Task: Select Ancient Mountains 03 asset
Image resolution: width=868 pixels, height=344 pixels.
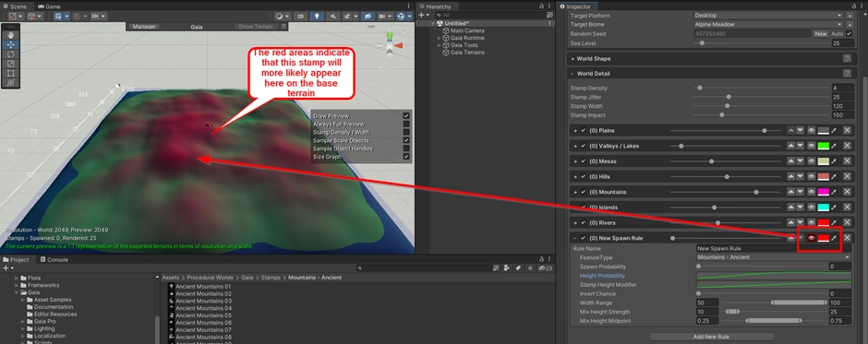Action: tap(203, 301)
